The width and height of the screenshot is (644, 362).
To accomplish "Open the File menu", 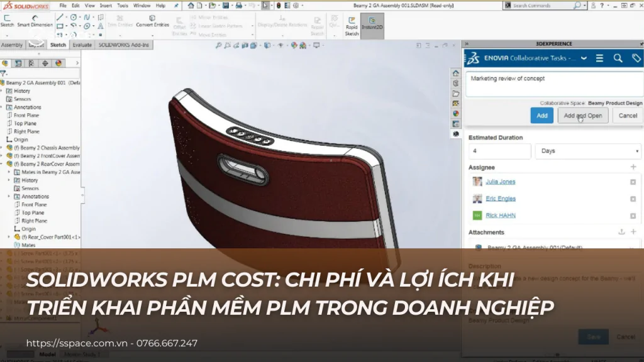I will [x=63, y=6].
